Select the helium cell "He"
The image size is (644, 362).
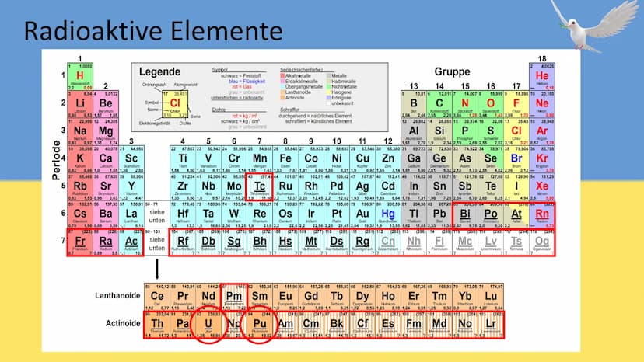pos(542,77)
